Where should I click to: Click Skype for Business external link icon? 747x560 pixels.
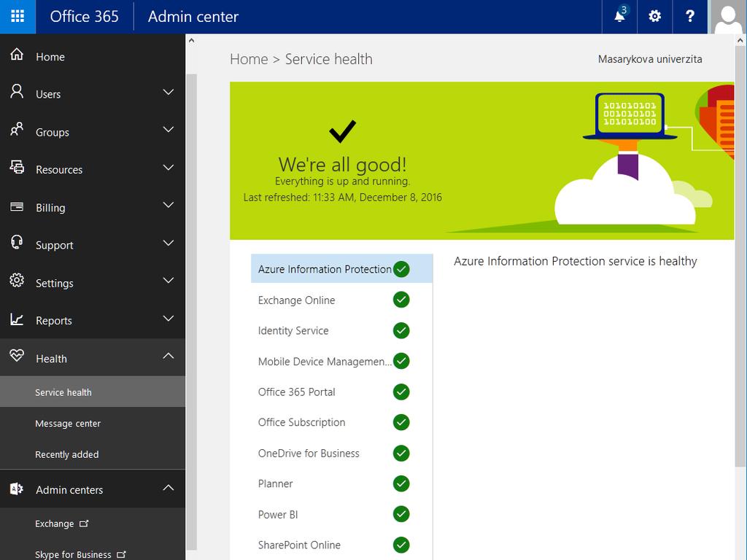(x=122, y=554)
